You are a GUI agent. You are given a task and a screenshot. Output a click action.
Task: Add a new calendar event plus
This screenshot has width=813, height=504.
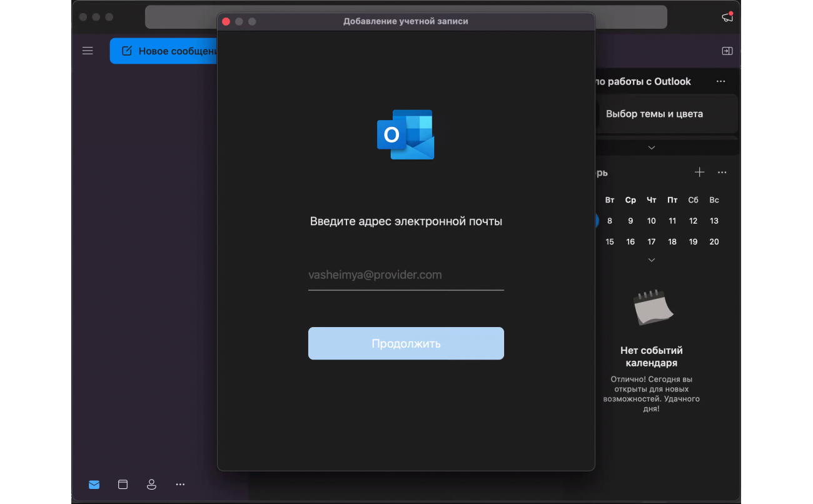700,172
